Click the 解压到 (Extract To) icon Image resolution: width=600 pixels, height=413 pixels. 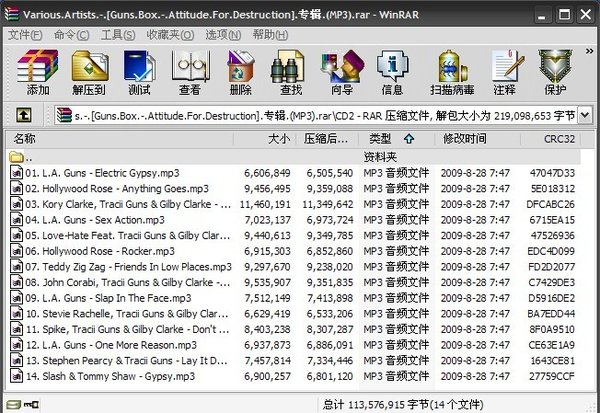point(89,72)
